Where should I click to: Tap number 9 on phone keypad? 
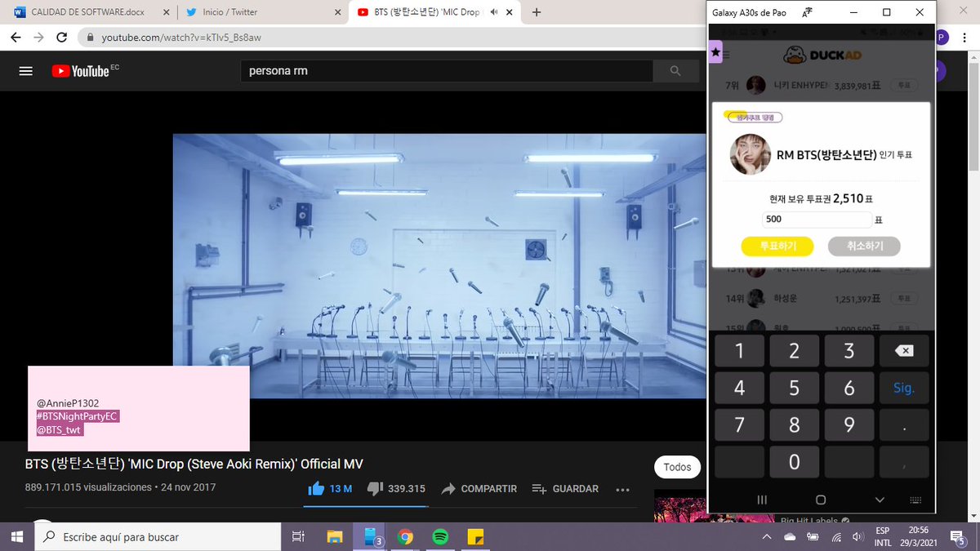pyautogui.click(x=849, y=425)
